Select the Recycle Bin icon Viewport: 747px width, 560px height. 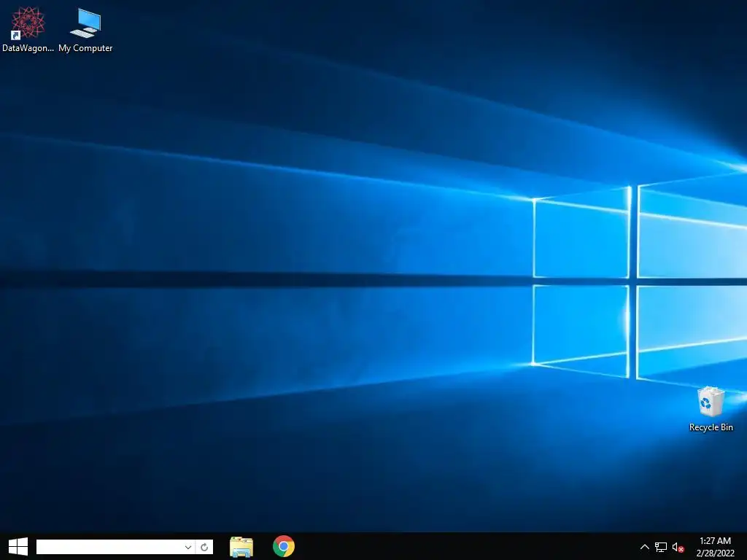pos(711,409)
